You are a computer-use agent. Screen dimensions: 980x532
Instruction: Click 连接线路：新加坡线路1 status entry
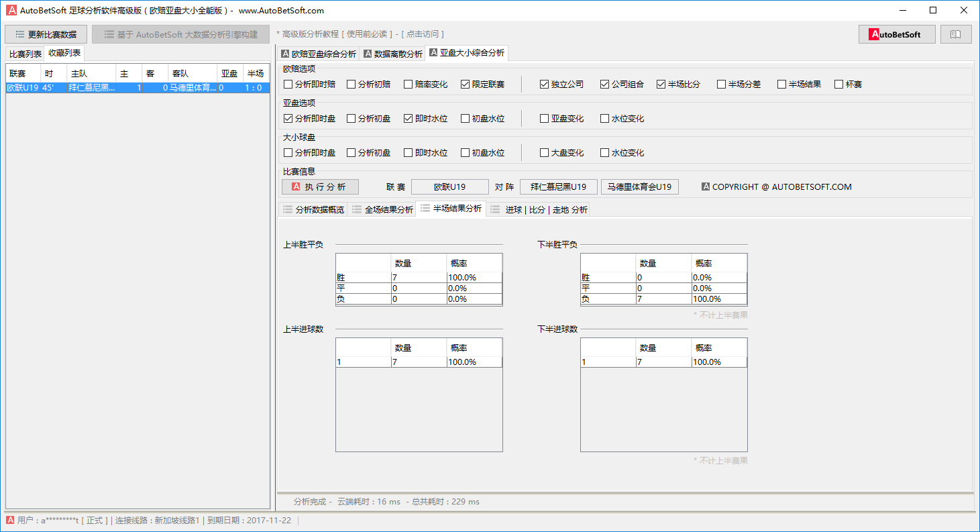point(158,521)
